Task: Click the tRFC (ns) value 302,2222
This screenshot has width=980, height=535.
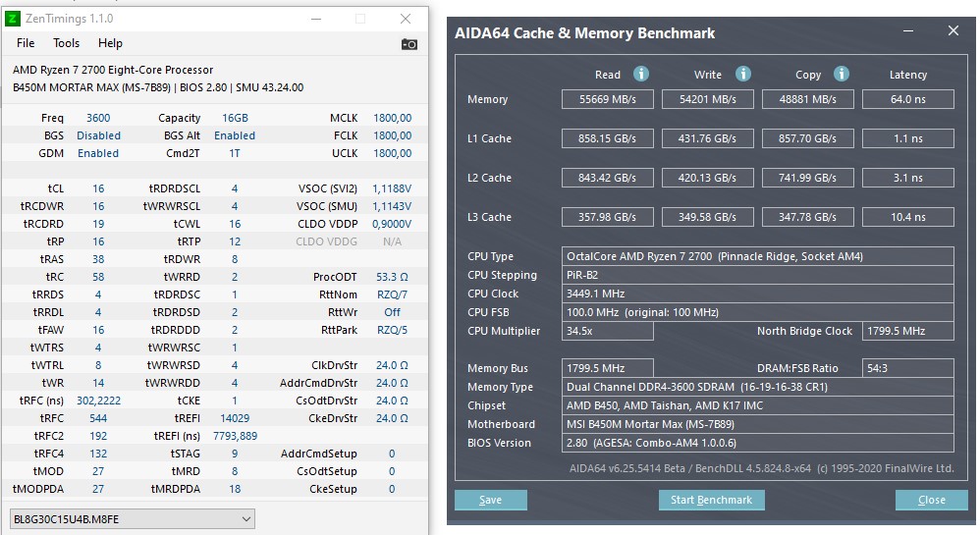Action: click(x=99, y=401)
